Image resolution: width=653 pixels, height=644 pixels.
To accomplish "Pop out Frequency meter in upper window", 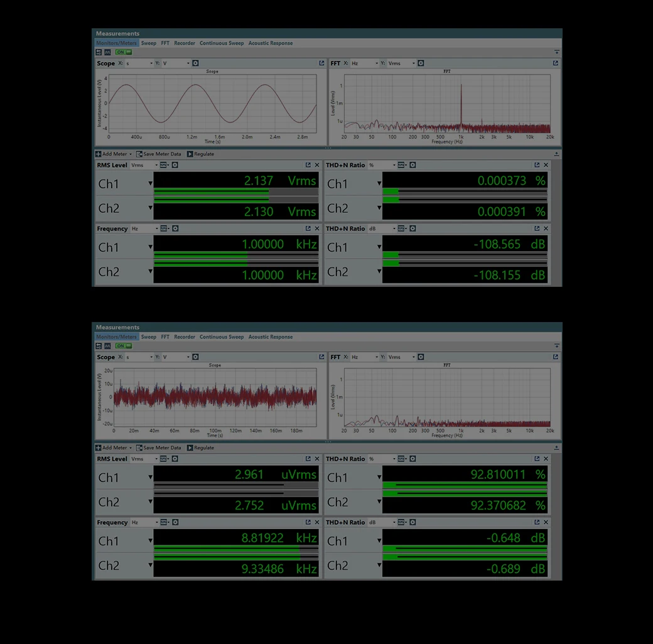I will 308,228.
